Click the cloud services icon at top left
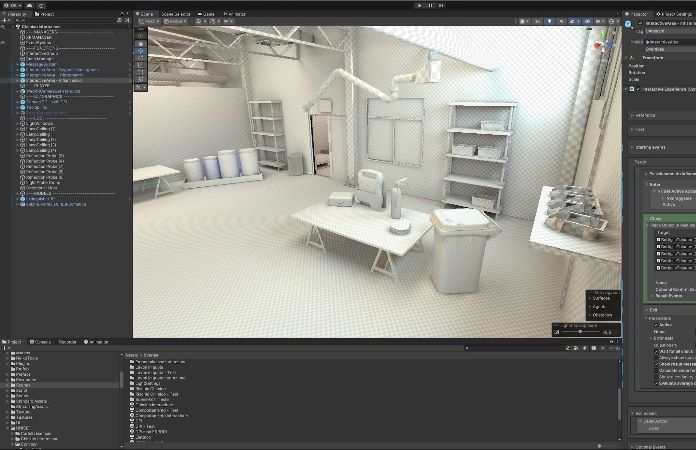The image size is (696, 450). click(x=29, y=5)
